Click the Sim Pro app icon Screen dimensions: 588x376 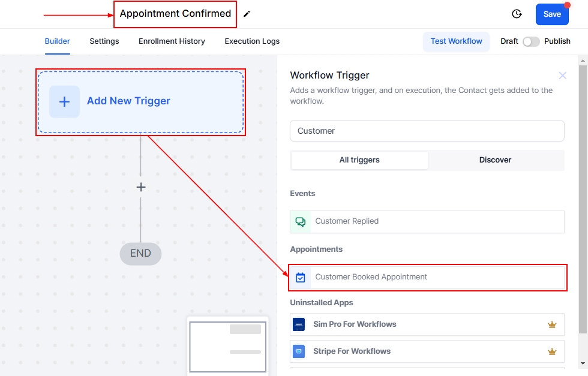[299, 324]
